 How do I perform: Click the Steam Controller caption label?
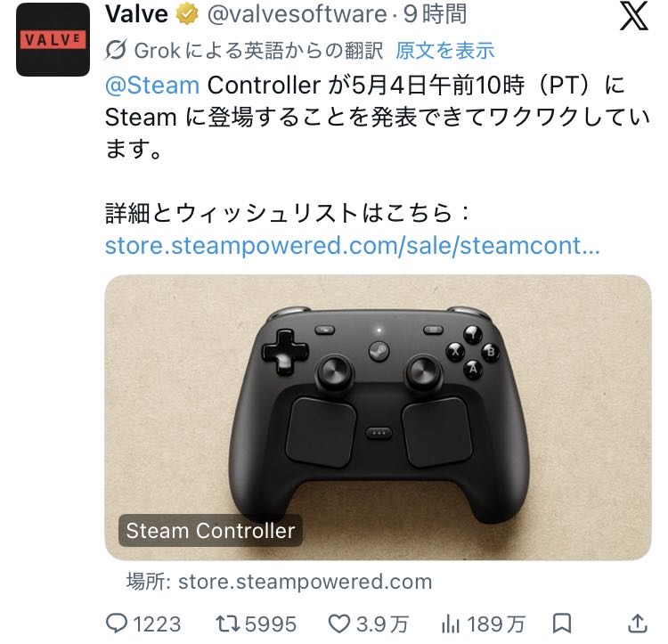pyautogui.click(x=210, y=531)
